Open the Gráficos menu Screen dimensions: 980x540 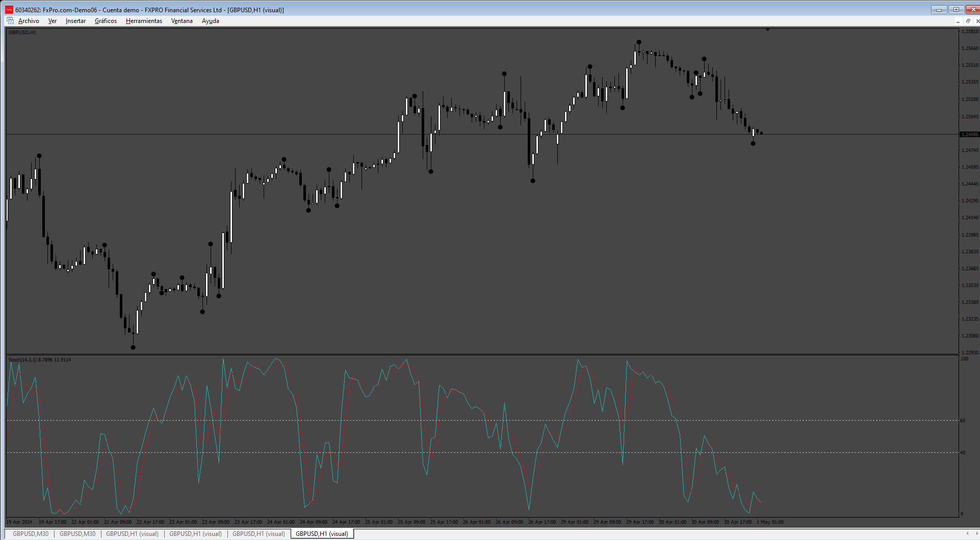106,21
